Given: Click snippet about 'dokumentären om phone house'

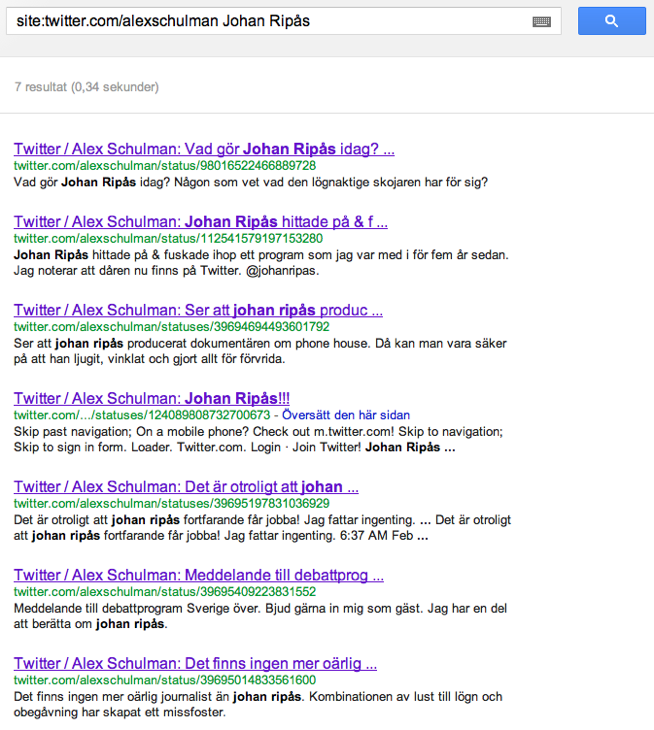Looking at the screenshot, I should click(260, 351).
